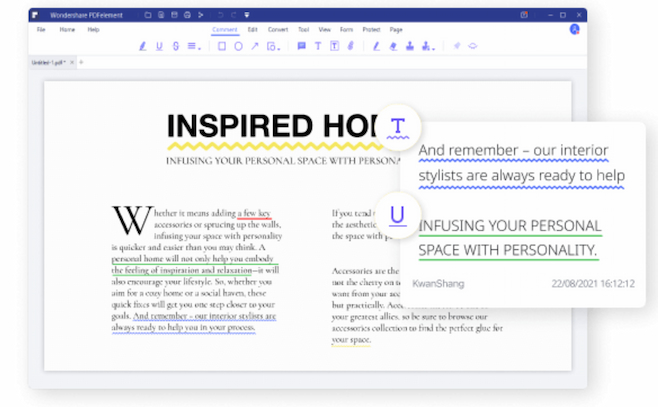
Task: Open the Help menu
Action: 93,30
